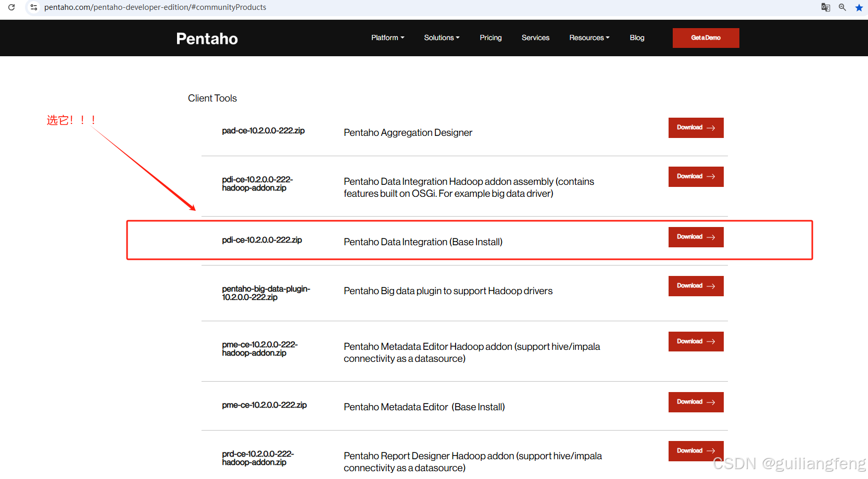Go to the Pentaho home logo
The height and width of the screenshot is (479, 868).
(x=207, y=39)
